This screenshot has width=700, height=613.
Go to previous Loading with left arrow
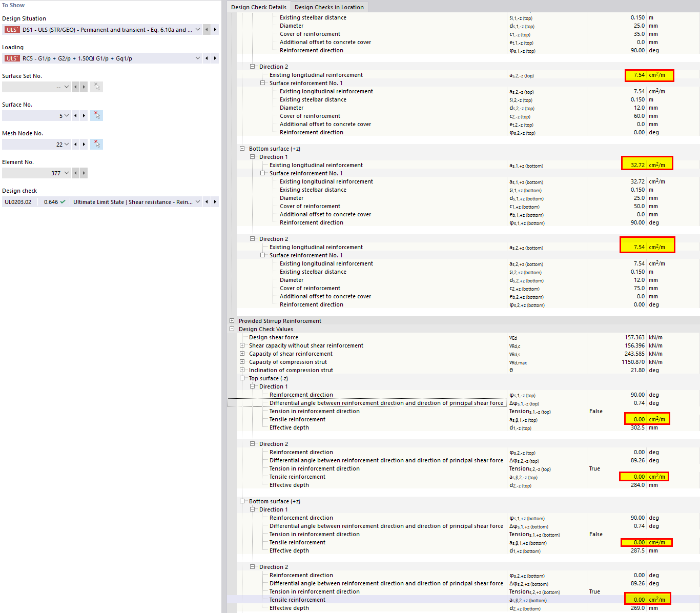point(207,58)
